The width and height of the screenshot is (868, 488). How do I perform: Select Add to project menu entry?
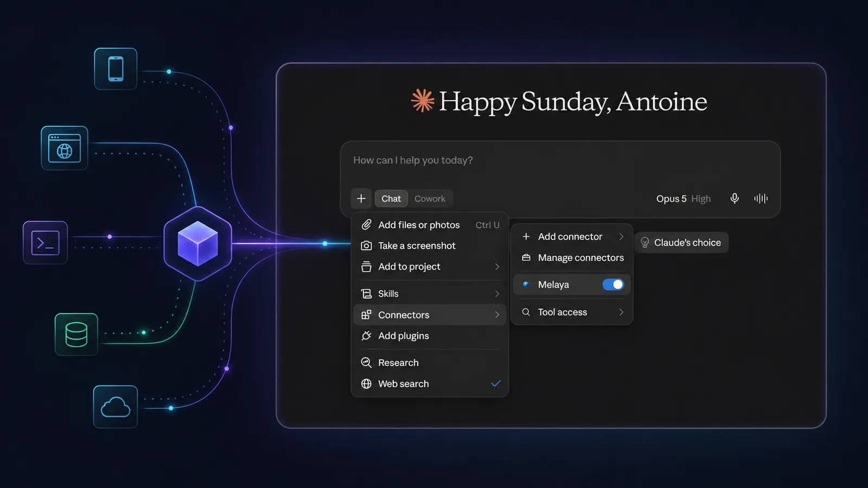pos(430,267)
